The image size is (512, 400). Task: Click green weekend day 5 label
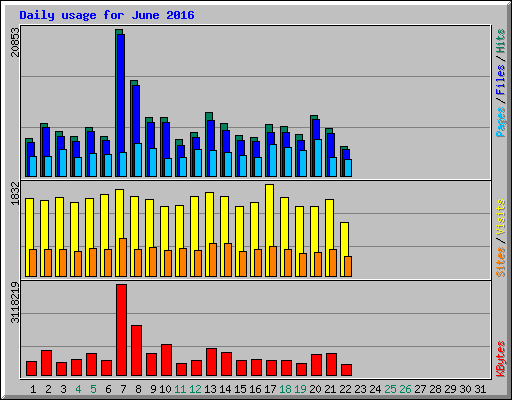93,389
